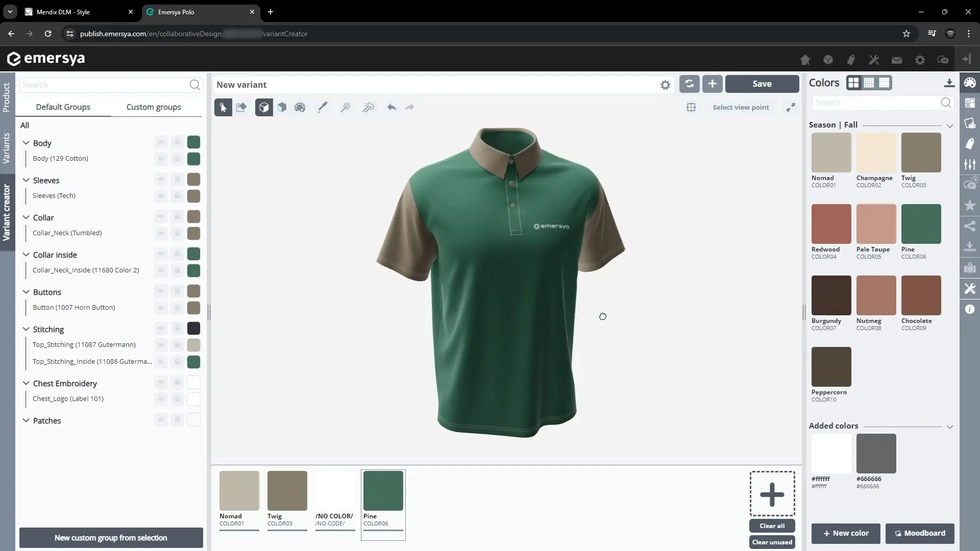The width and height of the screenshot is (980, 551).
Task: Click the Colors panel search field
Action: click(x=882, y=103)
